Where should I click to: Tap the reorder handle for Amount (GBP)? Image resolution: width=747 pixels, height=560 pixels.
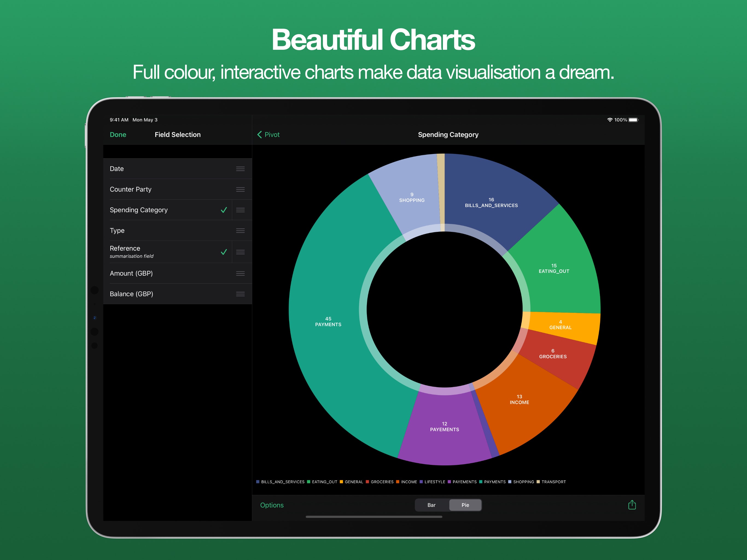pyautogui.click(x=240, y=273)
